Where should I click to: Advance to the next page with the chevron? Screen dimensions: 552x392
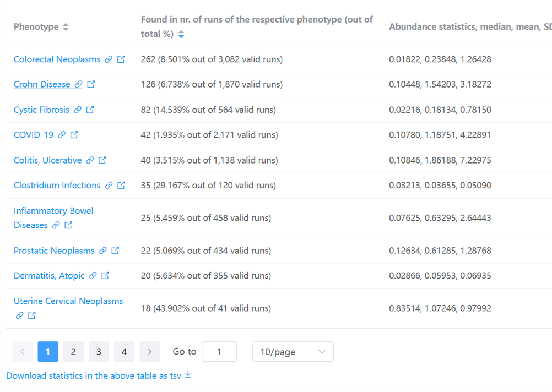[149, 351]
